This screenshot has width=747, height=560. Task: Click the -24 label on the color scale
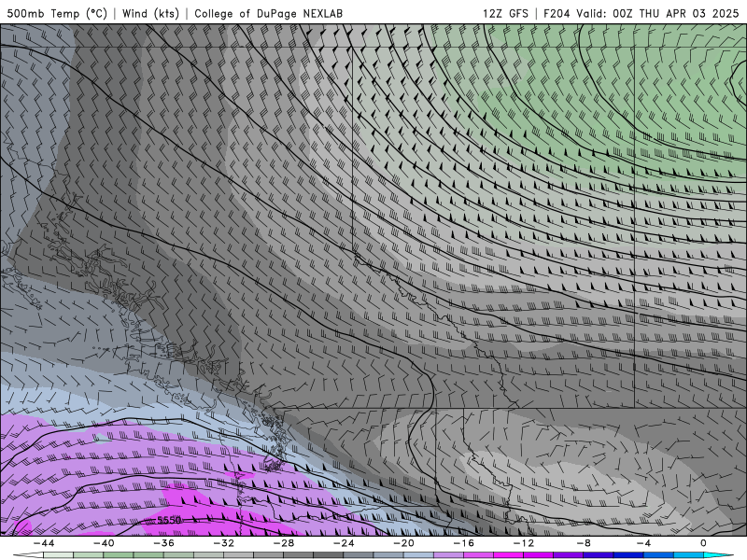(x=344, y=543)
